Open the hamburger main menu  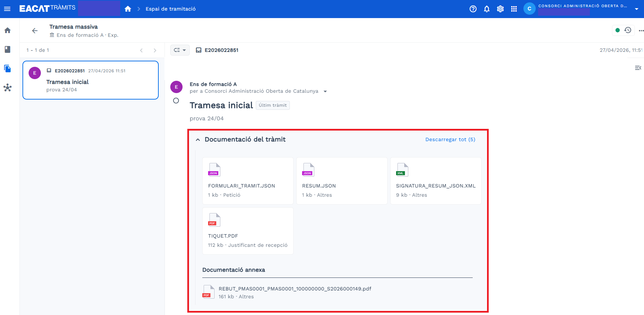(7, 9)
